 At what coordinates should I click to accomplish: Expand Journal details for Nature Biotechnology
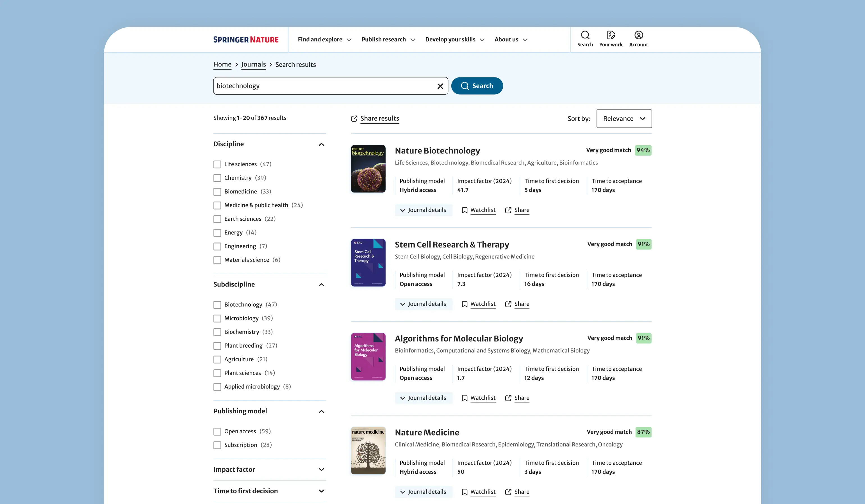424,210
